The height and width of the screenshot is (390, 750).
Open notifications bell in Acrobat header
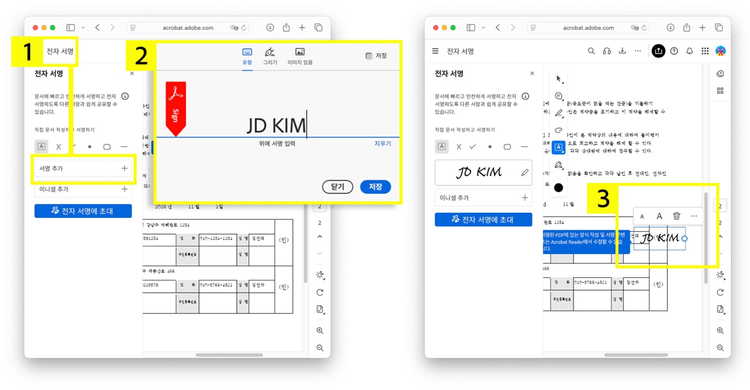[689, 51]
